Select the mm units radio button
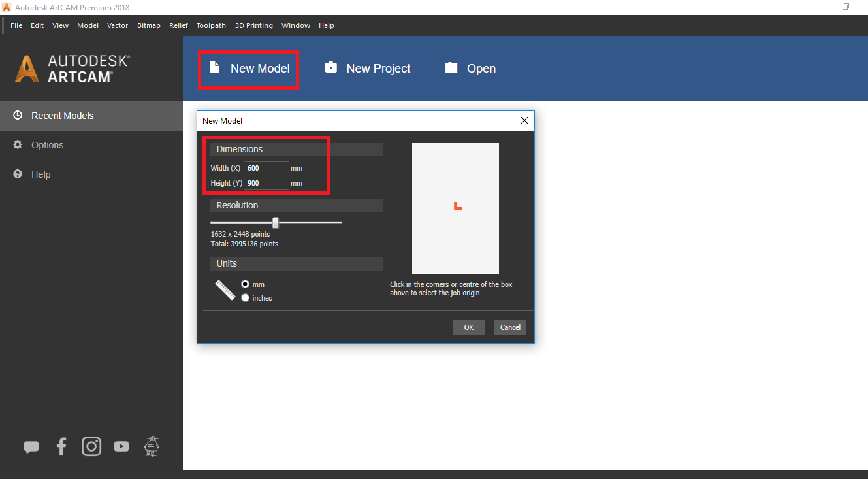The image size is (868, 479). [246, 284]
